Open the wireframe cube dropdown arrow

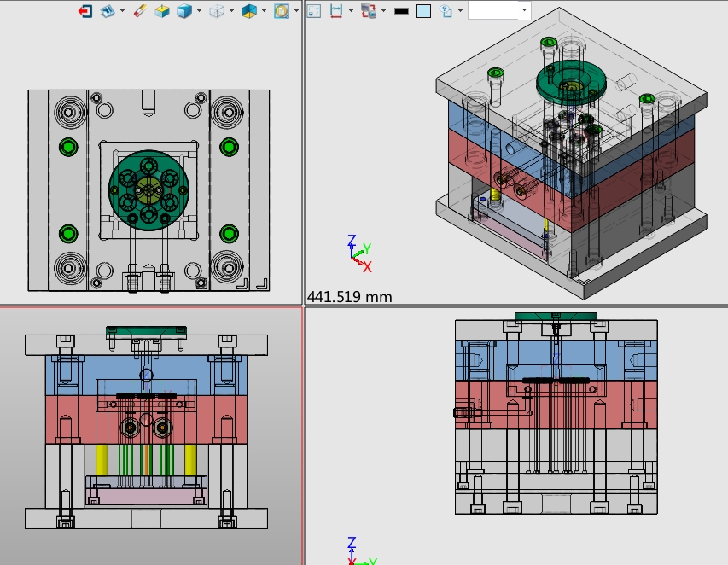coord(231,11)
